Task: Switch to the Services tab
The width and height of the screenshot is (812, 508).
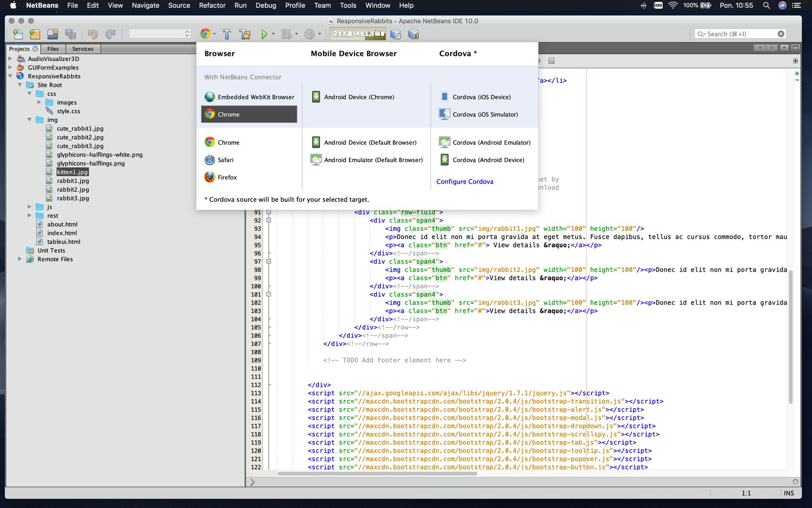Action: click(83, 49)
